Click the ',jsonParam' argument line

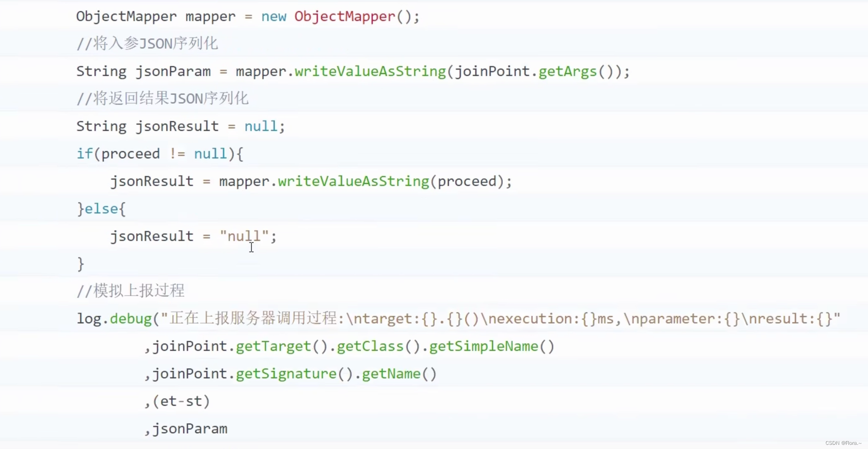point(186,429)
